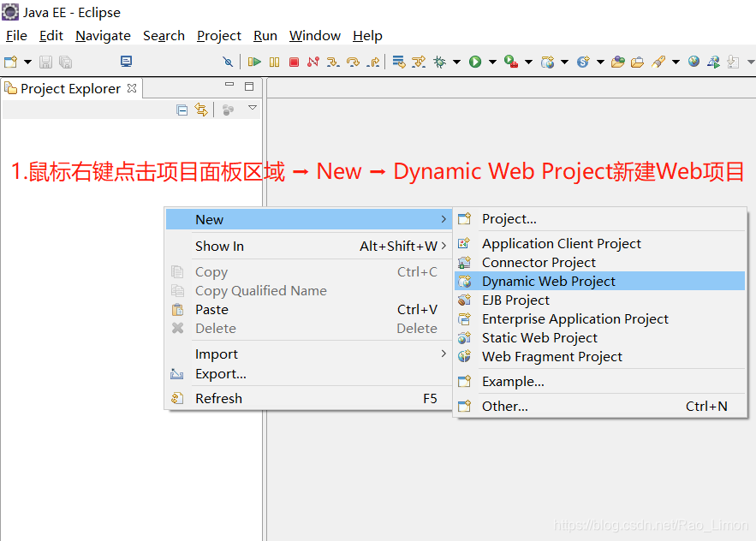The height and width of the screenshot is (541, 756).
Task: Click the Run Last Tool icon
Action: pos(511,62)
